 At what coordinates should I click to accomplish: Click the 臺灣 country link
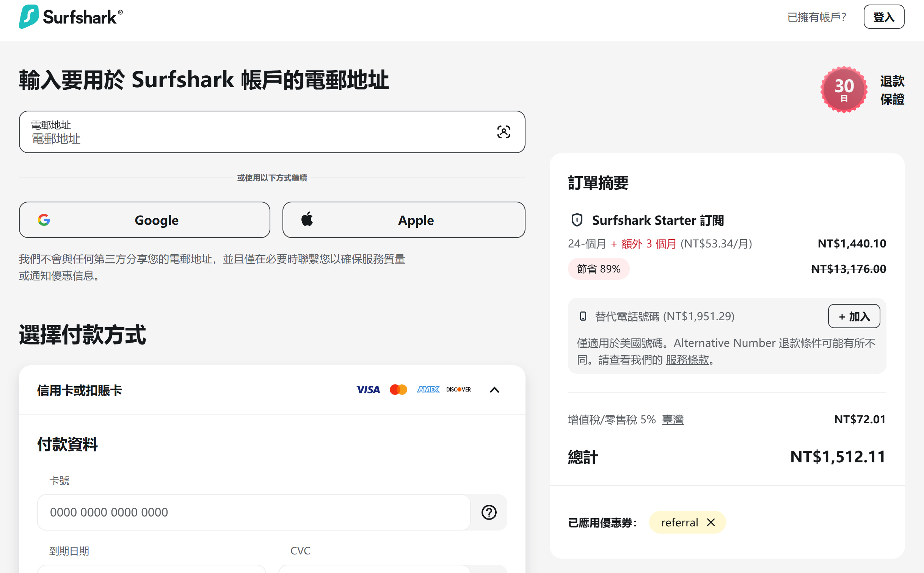pyautogui.click(x=673, y=420)
